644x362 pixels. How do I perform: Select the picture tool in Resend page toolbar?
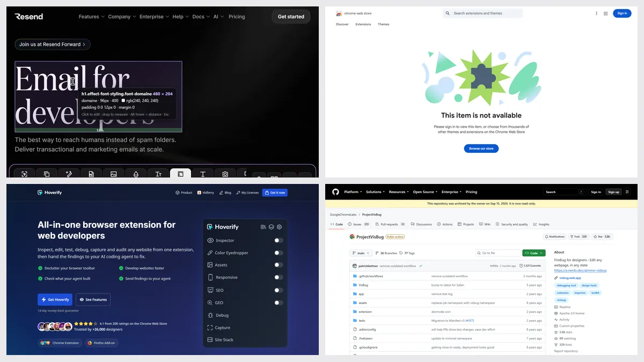pos(114,174)
